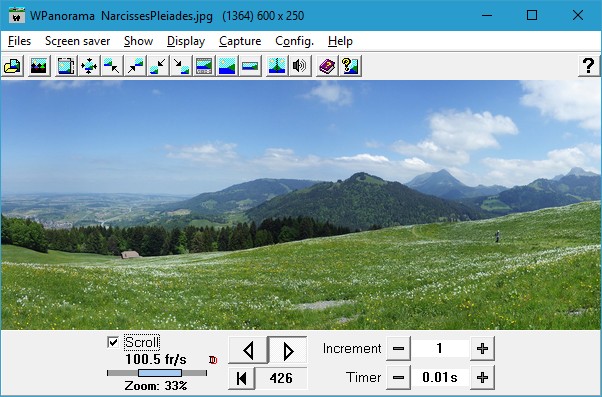Jump to start with the rewind button
The height and width of the screenshot is (397, 602).
(241, 378)
